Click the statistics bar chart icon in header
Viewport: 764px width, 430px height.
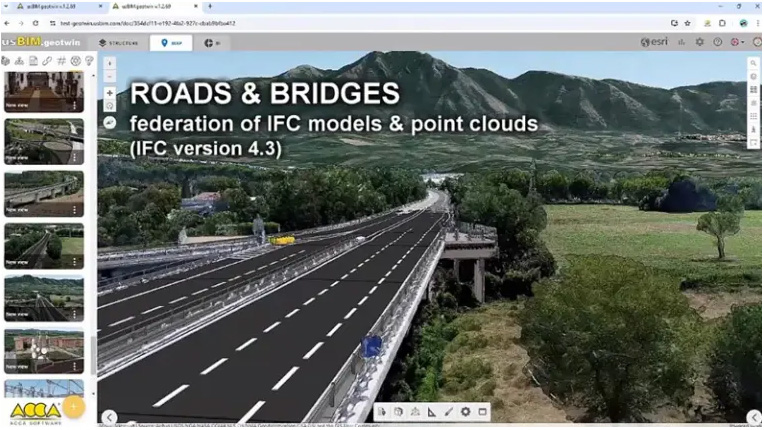682,43
